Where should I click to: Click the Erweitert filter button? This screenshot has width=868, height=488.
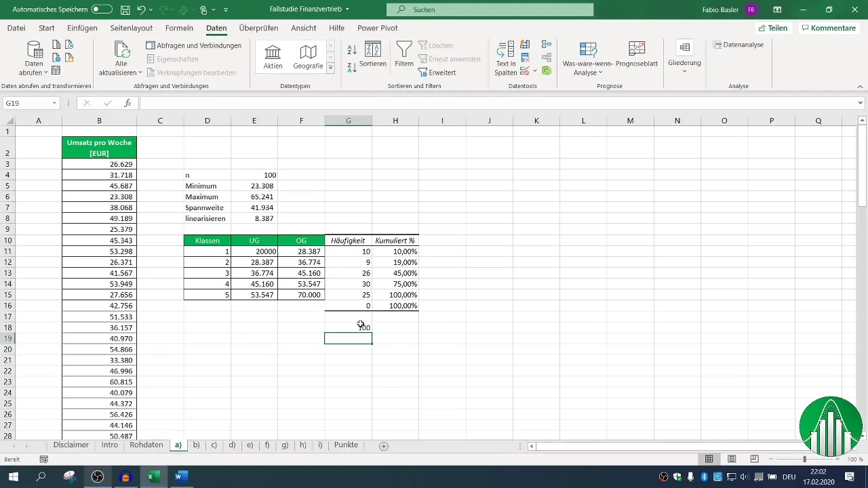point(437,73)
